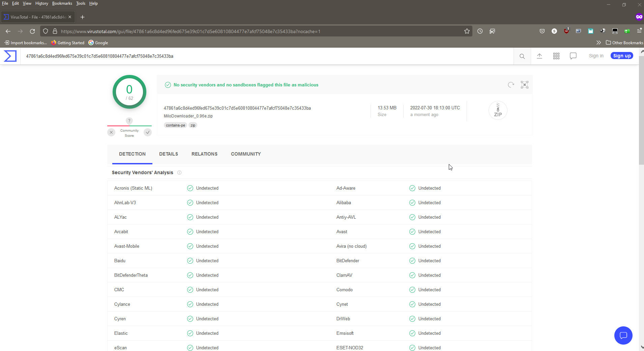Click the Sign in link
The height and width of the screenshot is (351, 644).
[x=596, y=56]
